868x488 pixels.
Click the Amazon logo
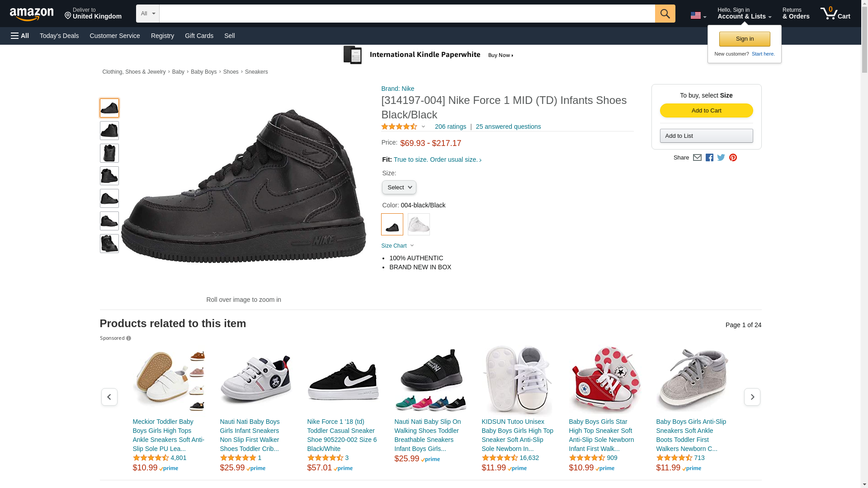(x=32, y=14)
